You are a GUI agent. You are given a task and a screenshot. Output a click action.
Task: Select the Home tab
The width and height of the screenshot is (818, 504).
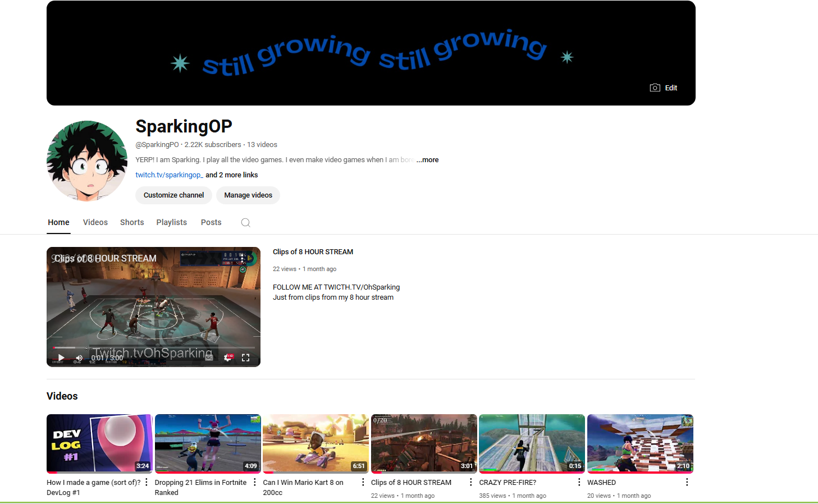[x=58, y=222]
